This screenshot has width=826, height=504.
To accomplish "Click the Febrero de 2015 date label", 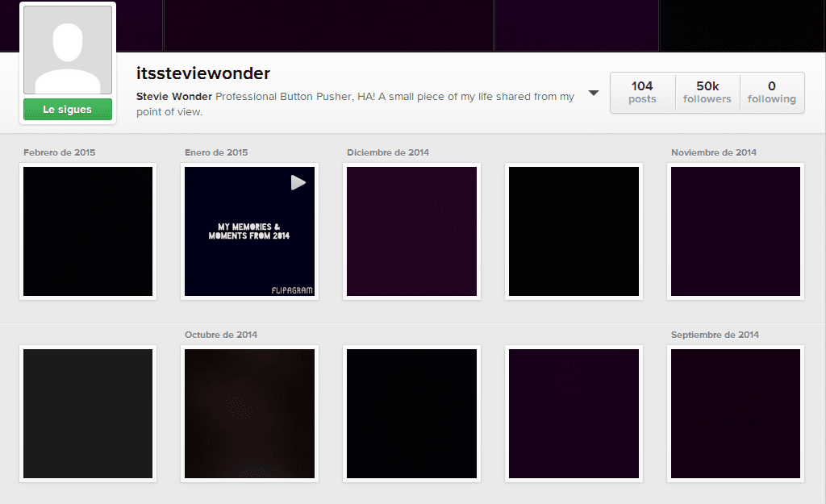I will coord(60,152).
